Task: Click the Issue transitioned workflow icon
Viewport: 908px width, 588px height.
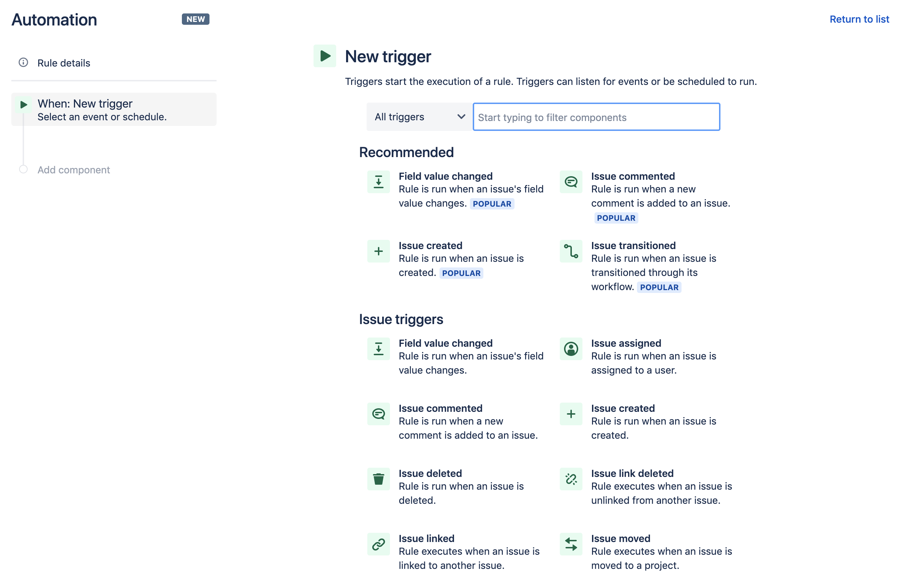Action: pos(571,251)
